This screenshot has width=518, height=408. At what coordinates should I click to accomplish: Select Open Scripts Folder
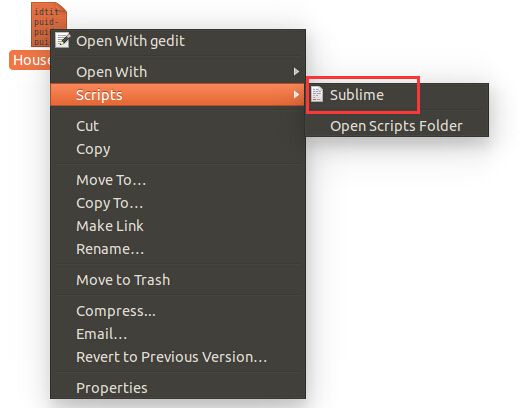click(397, 126)
